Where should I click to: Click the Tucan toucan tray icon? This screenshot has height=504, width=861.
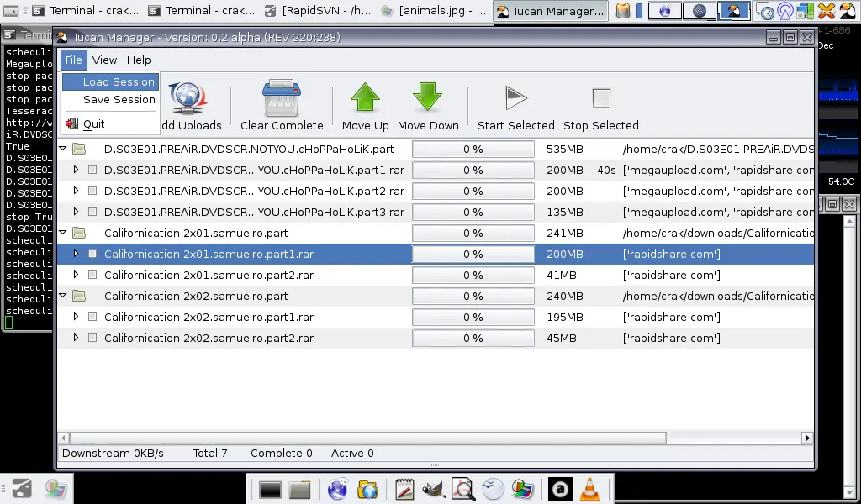[x=848, y=10]
